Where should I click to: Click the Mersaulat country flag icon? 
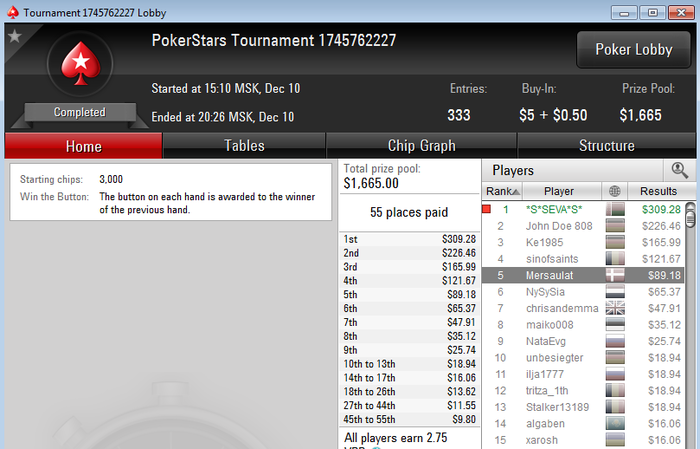tap(615, 275)
